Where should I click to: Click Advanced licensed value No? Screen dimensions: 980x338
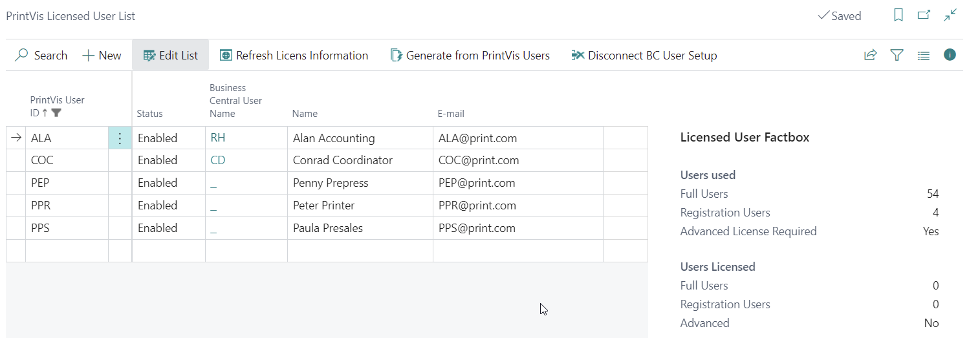[x=931, y=323]
